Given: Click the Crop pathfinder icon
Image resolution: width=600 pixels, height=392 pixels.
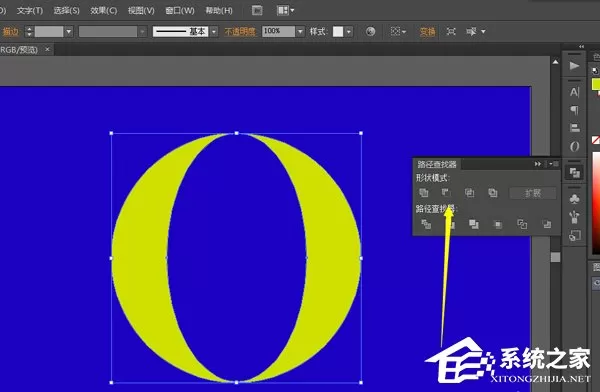Looking at the screenshot, I should [x=498, y=224].
